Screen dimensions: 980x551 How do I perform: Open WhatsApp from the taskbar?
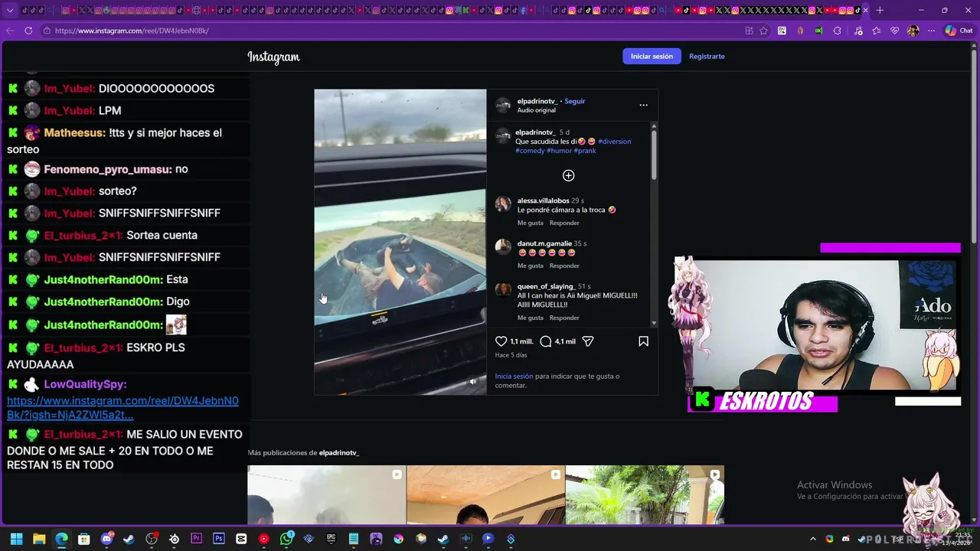(286, 539)
